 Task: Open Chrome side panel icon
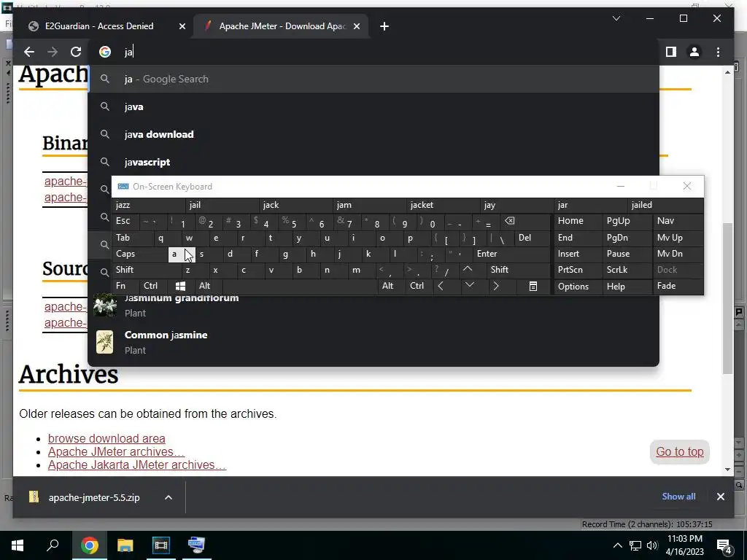click(671, 52)
